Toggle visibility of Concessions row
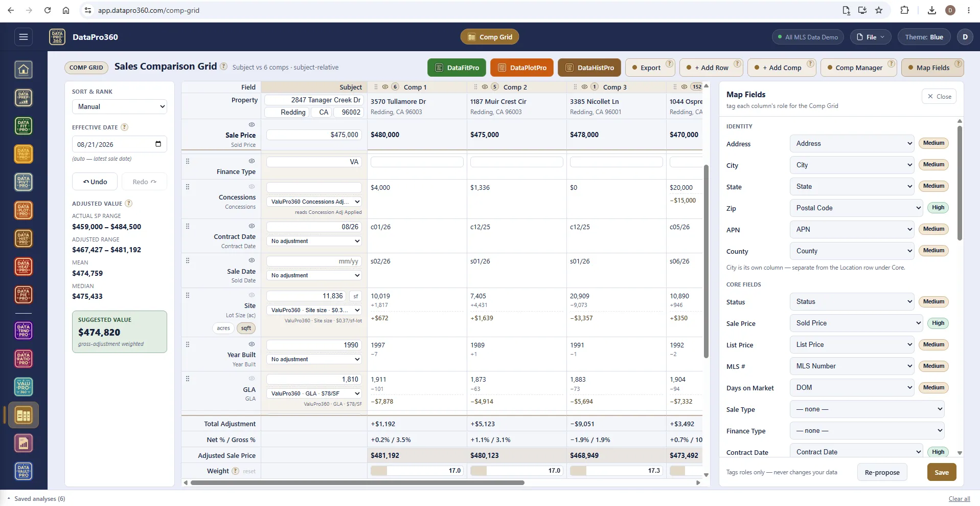 pyautogui.click(x=252, y=187)
